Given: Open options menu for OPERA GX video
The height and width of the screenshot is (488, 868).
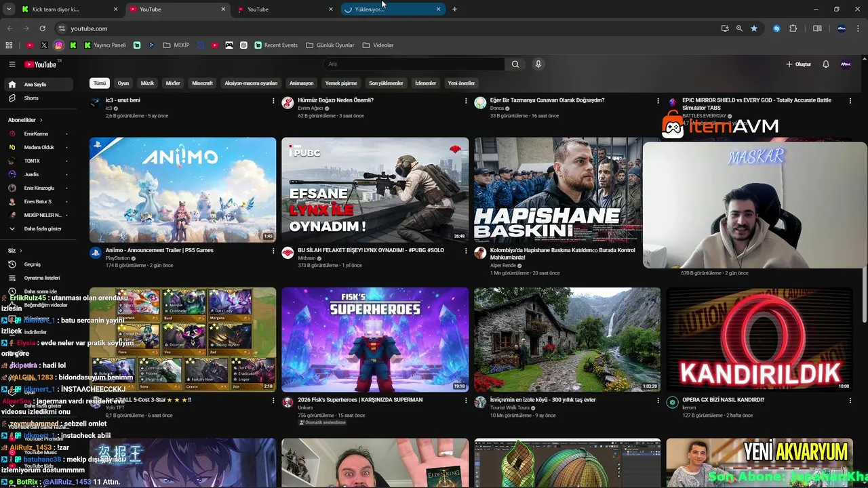Looking at the screenshot, I should pyautogui.click(x=850, y=401).
